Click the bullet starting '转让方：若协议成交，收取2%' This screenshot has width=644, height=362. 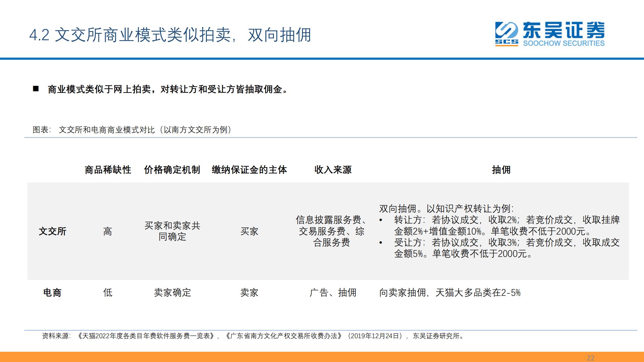tap(500, 226)
